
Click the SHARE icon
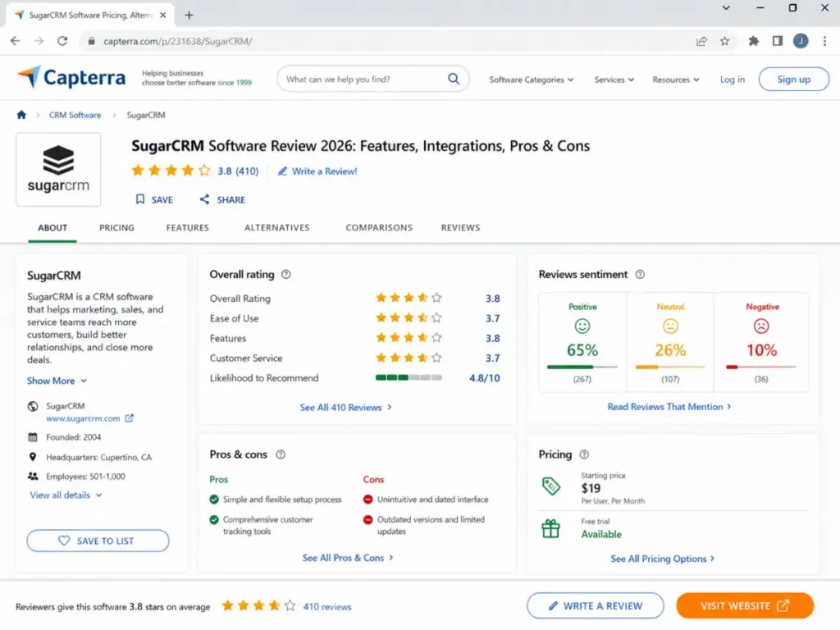204,199
